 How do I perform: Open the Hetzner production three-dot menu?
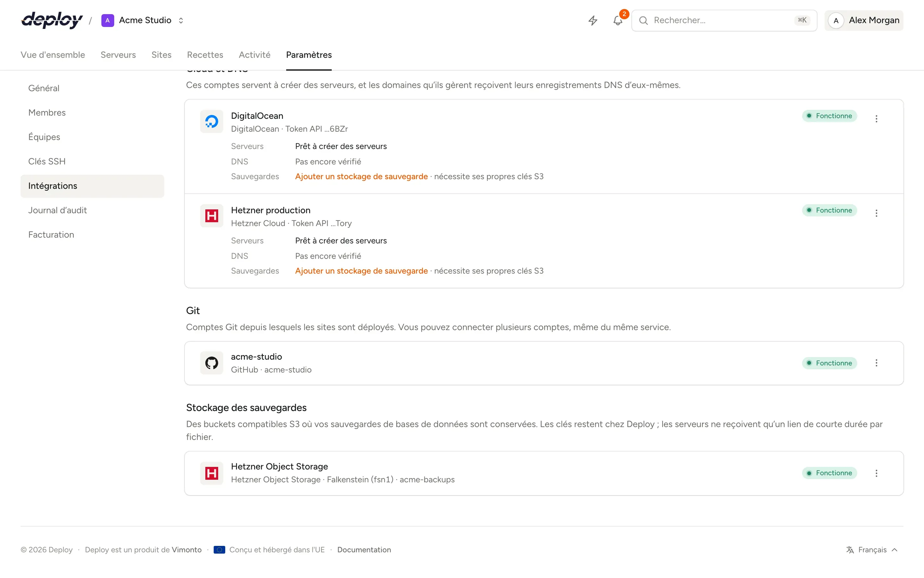click(x=876, y=213)
